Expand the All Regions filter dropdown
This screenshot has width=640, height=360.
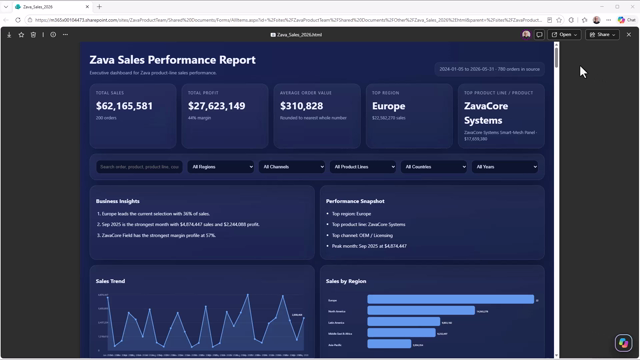point(220,167)
